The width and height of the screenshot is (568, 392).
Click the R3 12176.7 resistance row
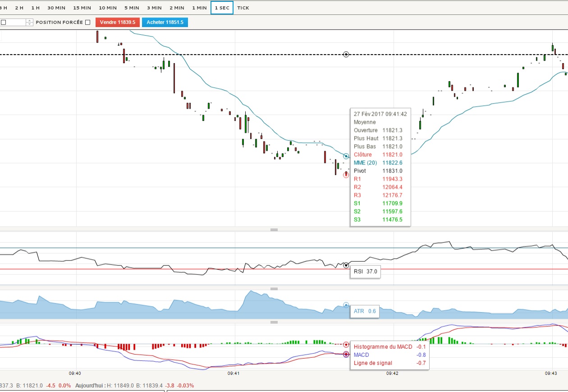(x=378, y=195)
